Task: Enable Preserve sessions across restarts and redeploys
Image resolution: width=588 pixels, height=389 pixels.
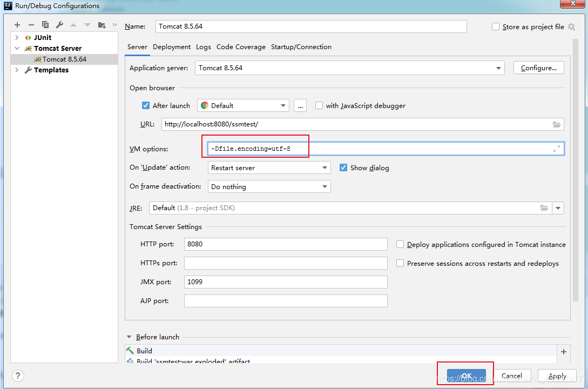Action: click(400, 263)
